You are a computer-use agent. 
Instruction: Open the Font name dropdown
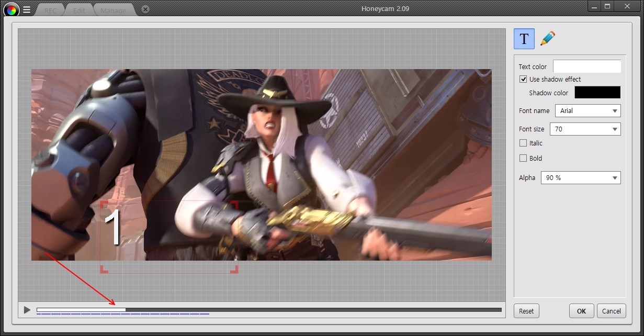(x=587, y=111)
